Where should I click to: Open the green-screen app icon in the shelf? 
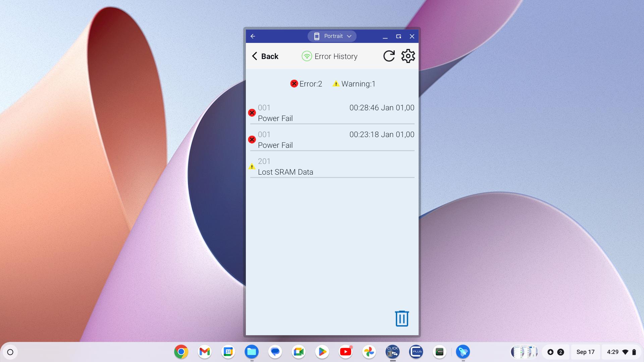tap(439, 352)
